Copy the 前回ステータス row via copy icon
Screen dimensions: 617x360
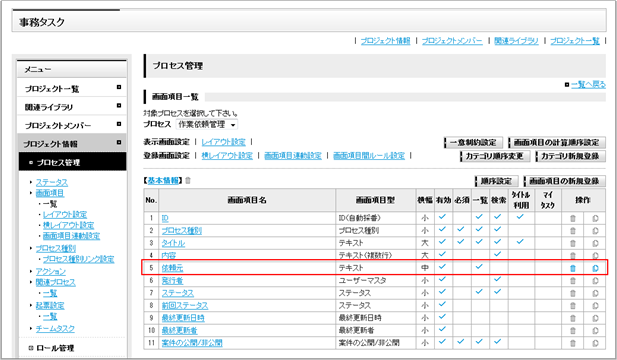coord(595,305)
